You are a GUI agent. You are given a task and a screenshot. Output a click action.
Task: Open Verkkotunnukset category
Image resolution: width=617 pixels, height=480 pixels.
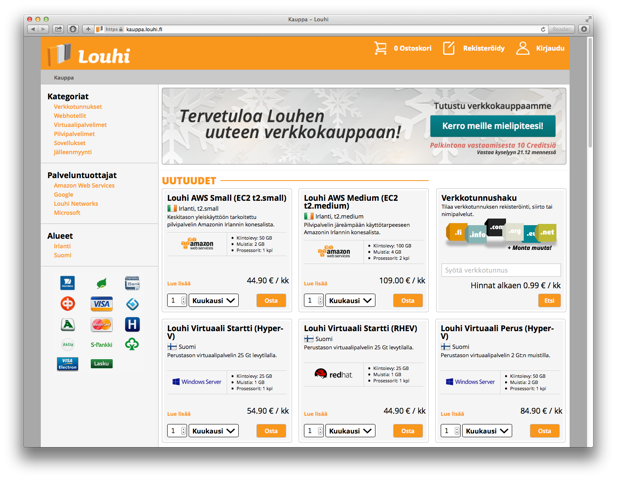click(x=78, y=107)
